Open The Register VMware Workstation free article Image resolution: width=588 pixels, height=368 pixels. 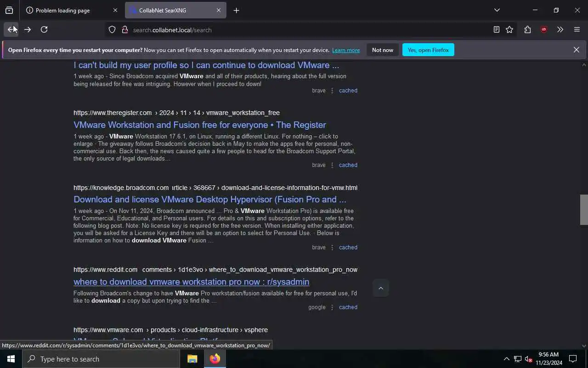[200, 125]
